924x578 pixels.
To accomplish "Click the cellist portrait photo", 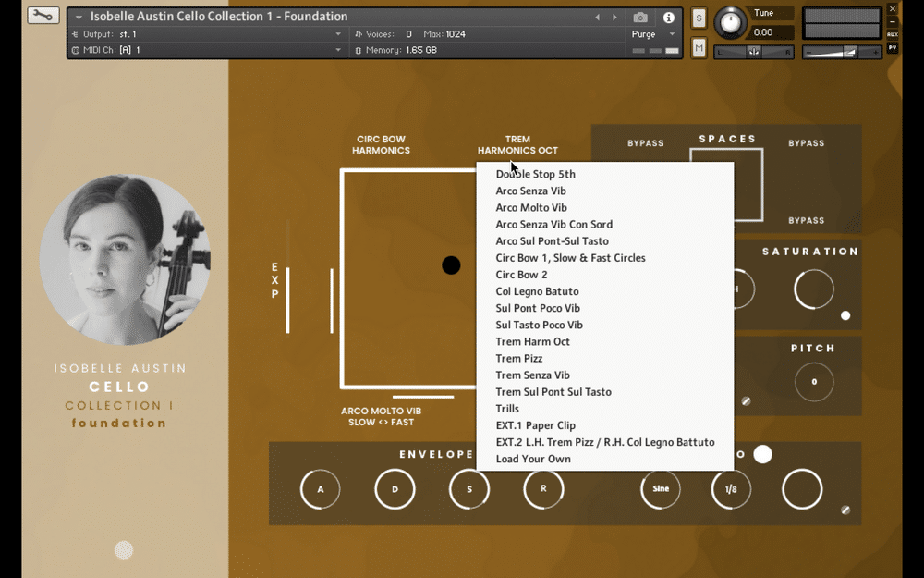I will 125,260.
